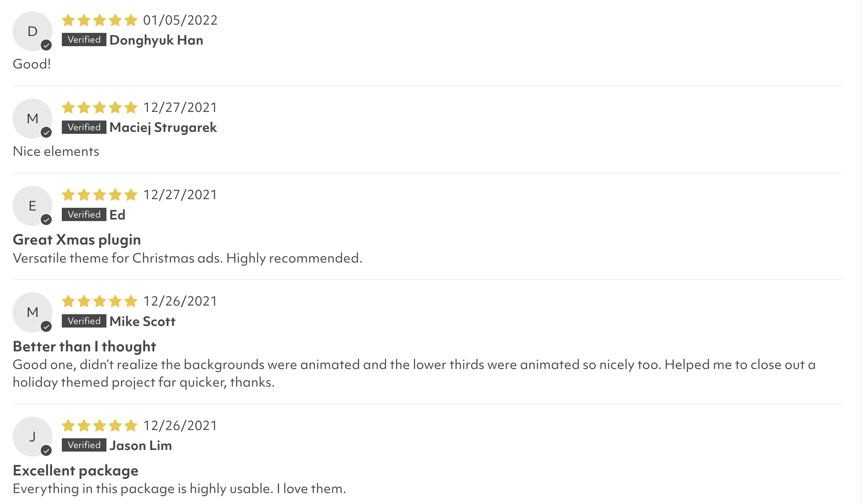Click reviewer name Donghyuk Han
The image size is (864, 504).
[157, 40]
